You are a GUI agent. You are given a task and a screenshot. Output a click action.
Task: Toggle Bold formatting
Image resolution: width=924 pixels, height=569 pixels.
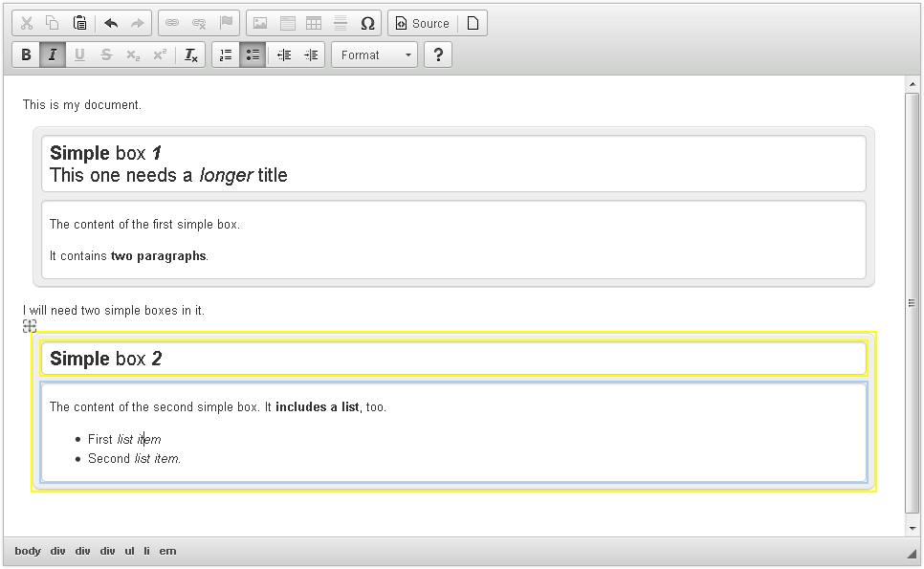26,55
